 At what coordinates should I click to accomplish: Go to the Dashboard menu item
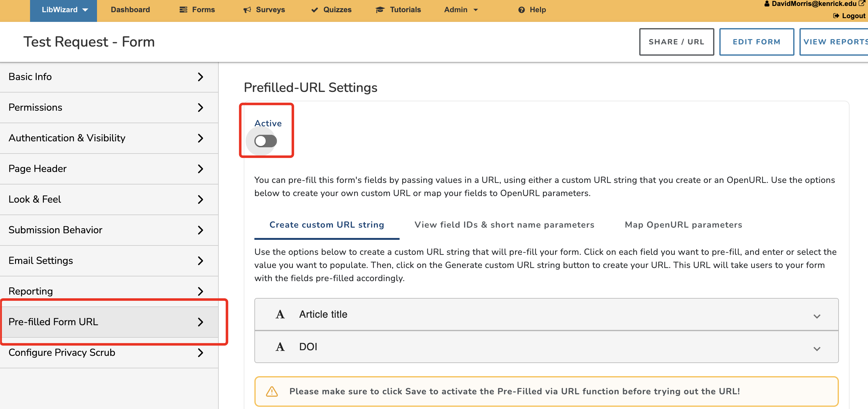point(130,10)
